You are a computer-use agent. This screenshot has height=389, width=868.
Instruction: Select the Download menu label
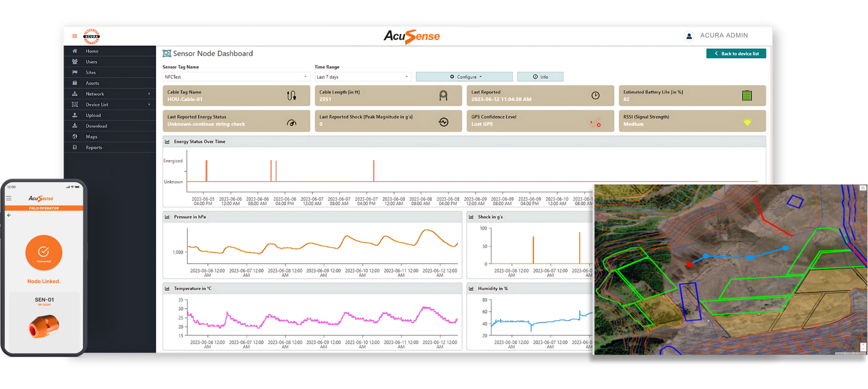97,126
